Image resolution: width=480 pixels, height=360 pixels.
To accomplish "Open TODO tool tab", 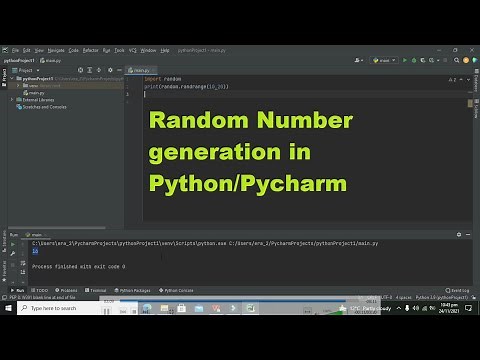I will pos(39,290).
